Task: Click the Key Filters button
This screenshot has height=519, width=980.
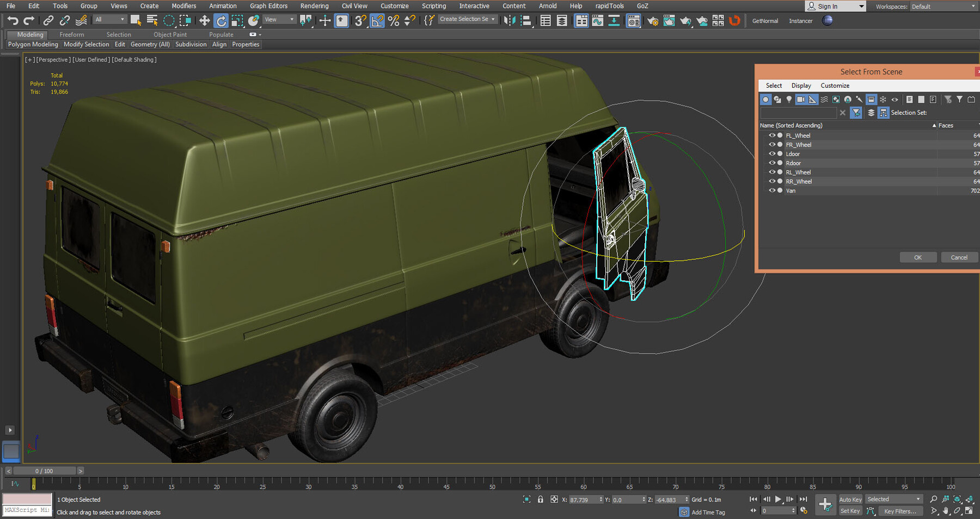Action: (901, 511)
